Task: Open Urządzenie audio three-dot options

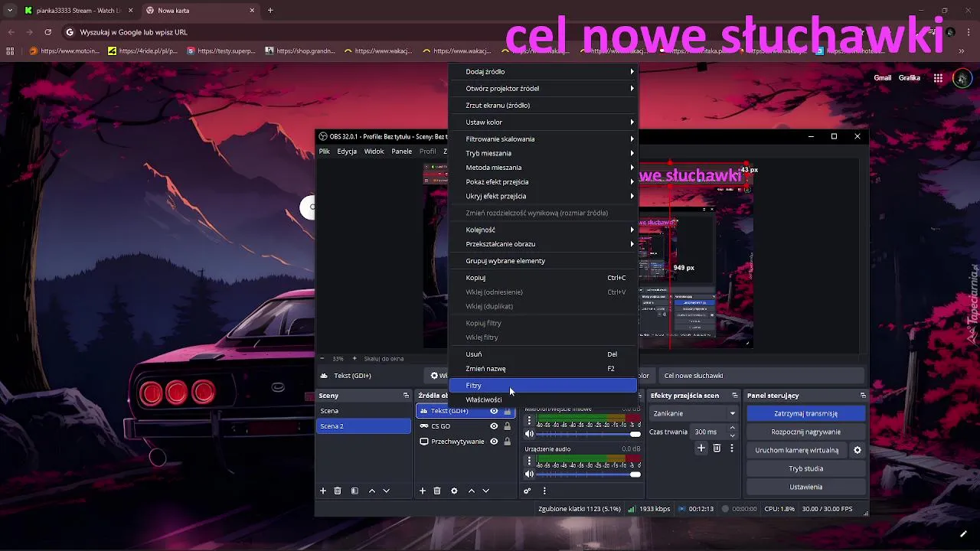Action: pos(529,461)
